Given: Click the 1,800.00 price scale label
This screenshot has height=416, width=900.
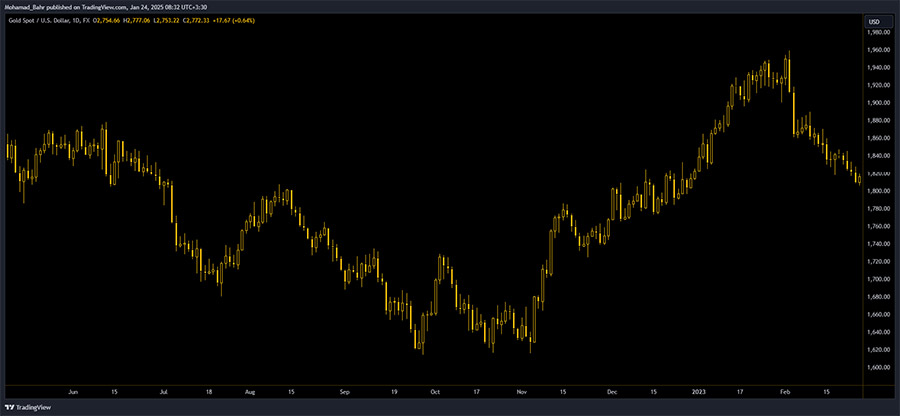Looking at the screenshot, I should pos(877,191).
